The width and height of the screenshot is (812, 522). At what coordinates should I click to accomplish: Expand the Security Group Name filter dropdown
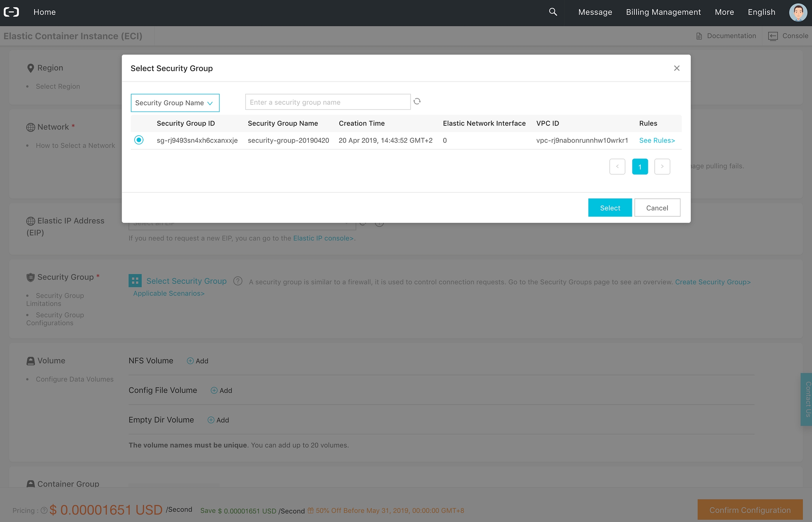click(x=175, y=103)
